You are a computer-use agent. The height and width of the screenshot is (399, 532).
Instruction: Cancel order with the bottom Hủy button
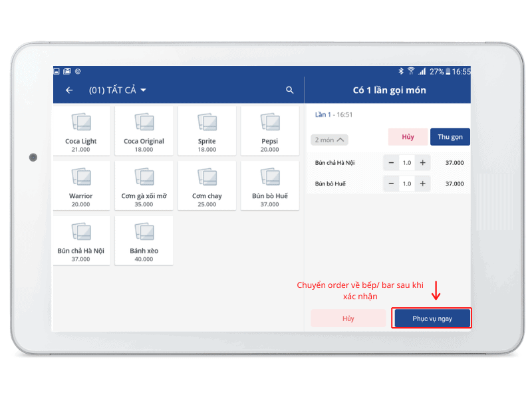[x=348, y=319]
